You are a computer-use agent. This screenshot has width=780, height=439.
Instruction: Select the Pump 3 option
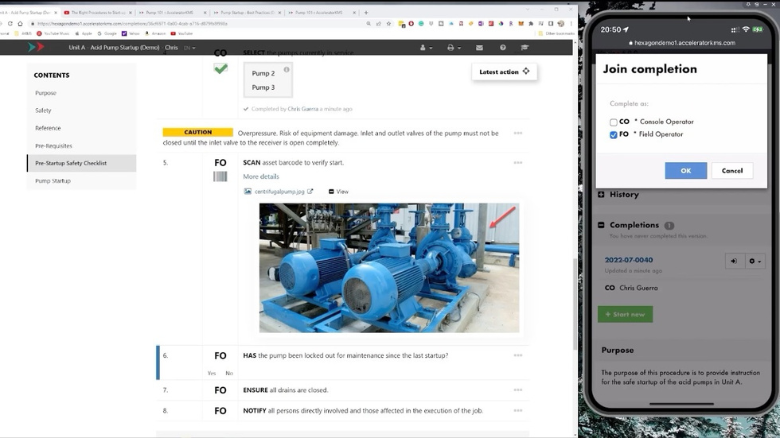(263, 88)
